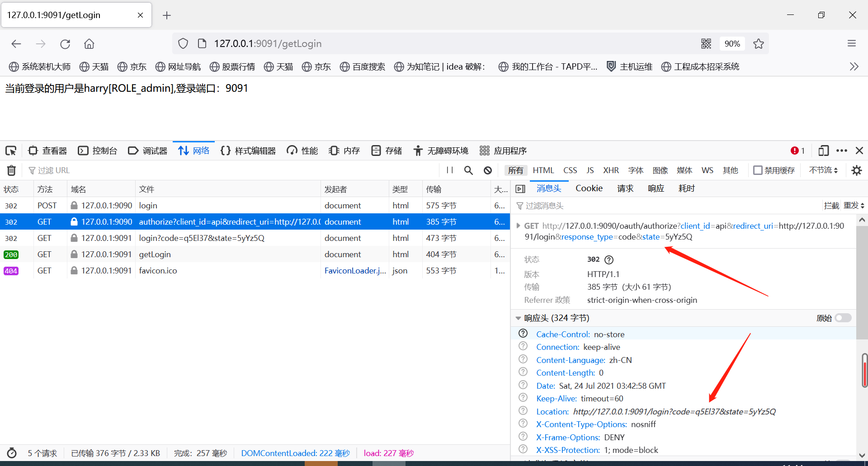Reset the 90% zoom indicator

[732, 43]
